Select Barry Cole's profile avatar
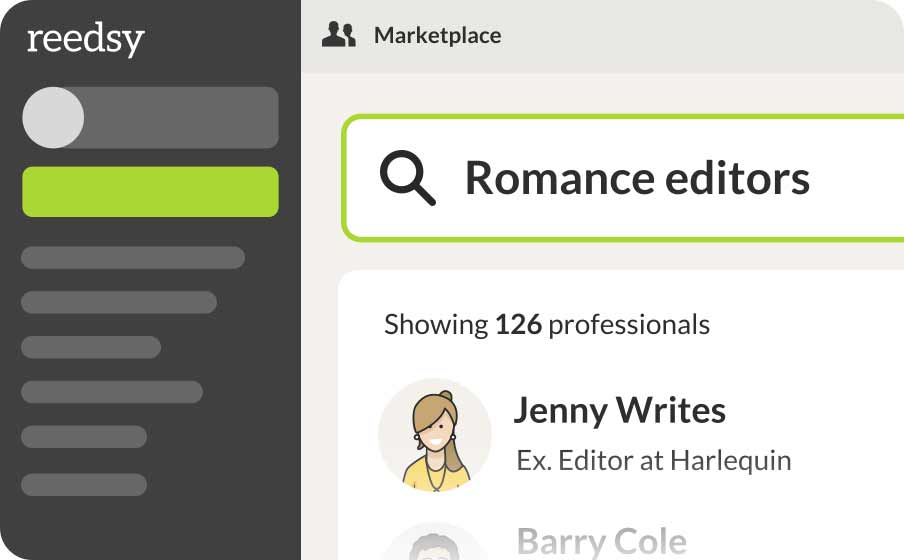 435,545
